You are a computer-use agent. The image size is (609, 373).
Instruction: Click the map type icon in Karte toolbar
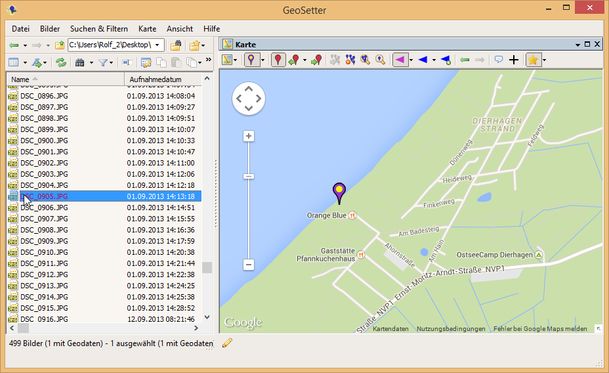(227, 59)
